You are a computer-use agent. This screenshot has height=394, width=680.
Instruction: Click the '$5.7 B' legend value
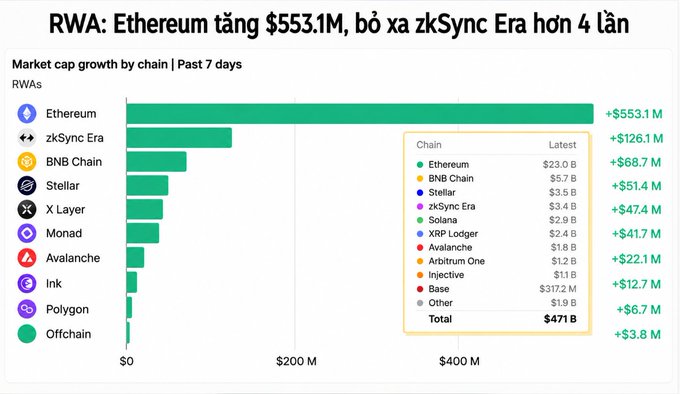[563, 179]
